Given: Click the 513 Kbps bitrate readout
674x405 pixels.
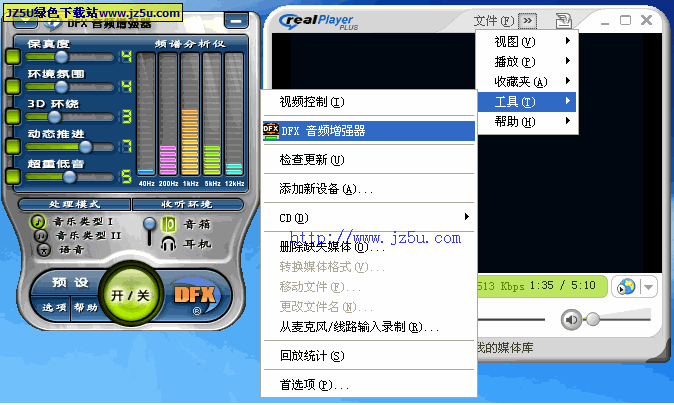Looking at the screenshot, I should click(501, 286).
